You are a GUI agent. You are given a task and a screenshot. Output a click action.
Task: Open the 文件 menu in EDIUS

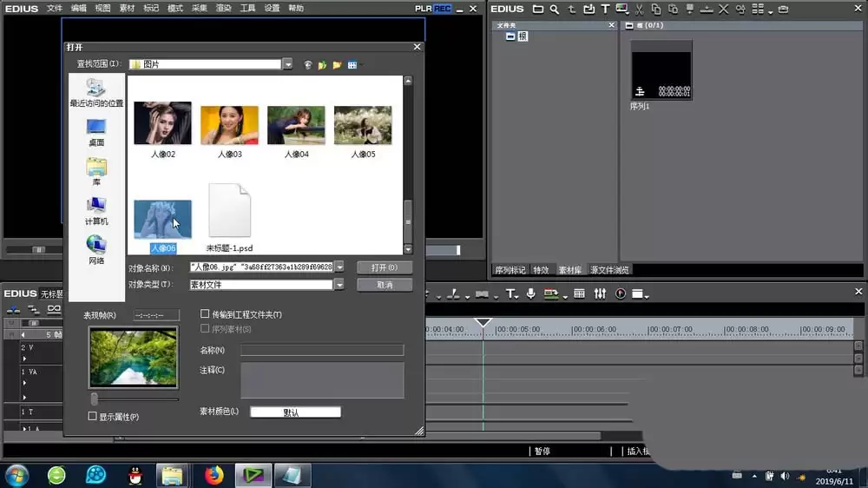click(x=54, y=9)
